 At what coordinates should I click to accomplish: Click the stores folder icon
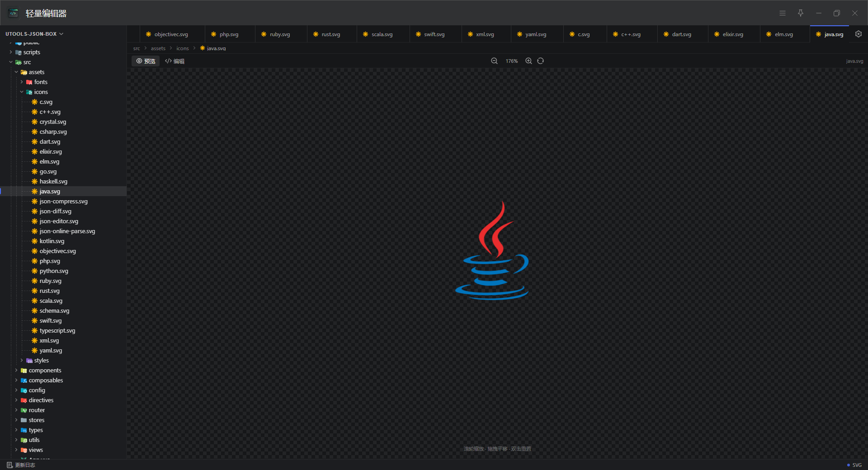tap(24, 420)
